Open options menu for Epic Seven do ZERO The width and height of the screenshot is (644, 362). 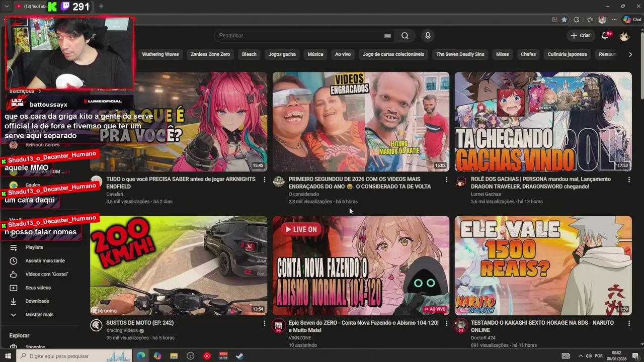pyautogui.click(x=446, y=323)
